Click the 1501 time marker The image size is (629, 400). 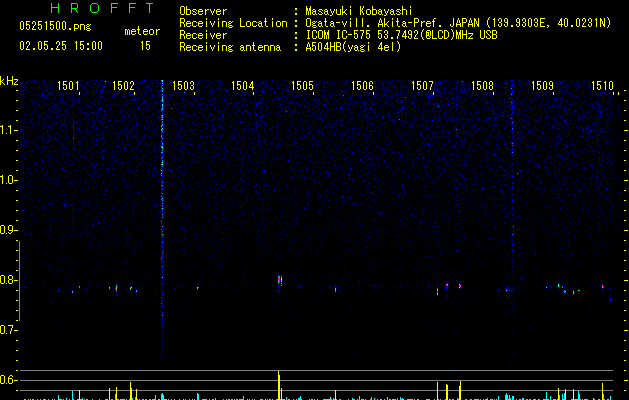pyautogui.click(x=68, y=86)
